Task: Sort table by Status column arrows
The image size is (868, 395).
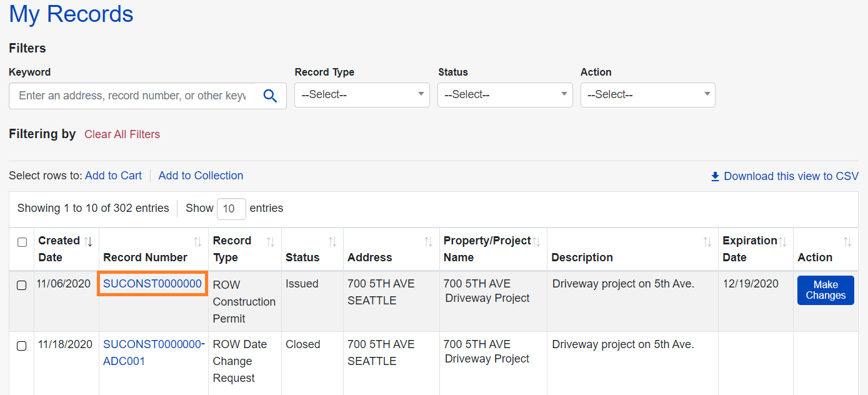Action: 332,241
